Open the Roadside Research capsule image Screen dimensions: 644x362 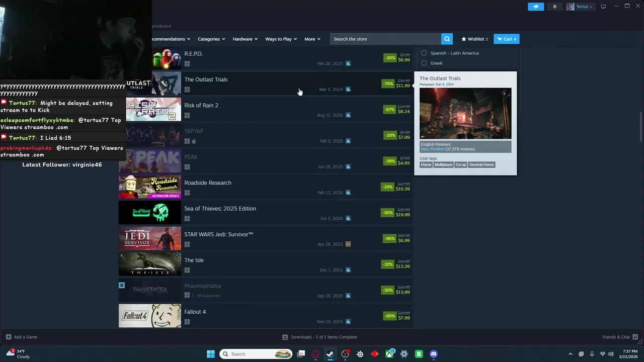(x=150, y=187)
